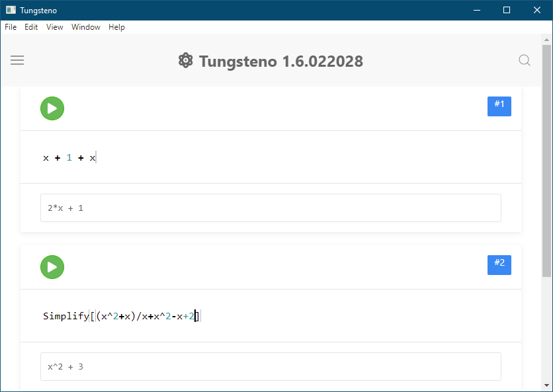This screenshot has width=553, height=392.
Task: Run cell #1 with play button
Action: [x=52, y=108]
